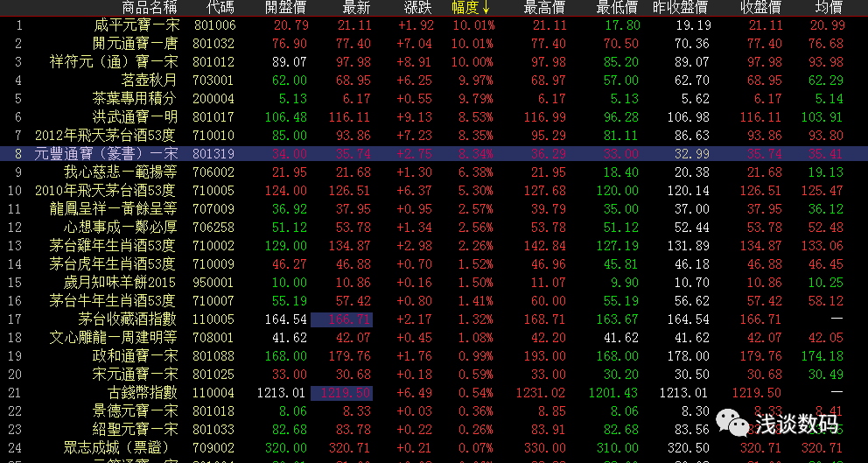
Task: Select the row 茅台牛年生肖酒53度
Action: pyautogui.click(x=434, y=301)
